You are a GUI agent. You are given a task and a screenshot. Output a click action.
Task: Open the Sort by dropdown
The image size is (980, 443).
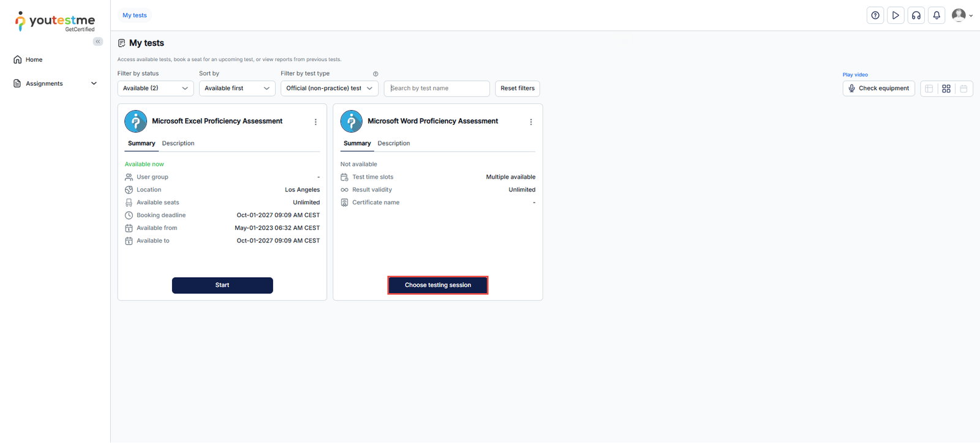click(237, 89)
